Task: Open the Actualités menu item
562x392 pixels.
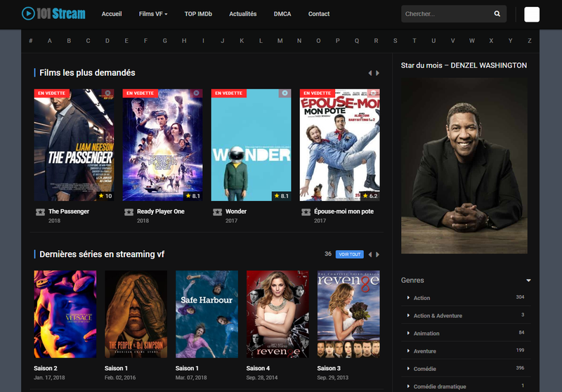Action: pyautogui.click(x=242, y=14)
